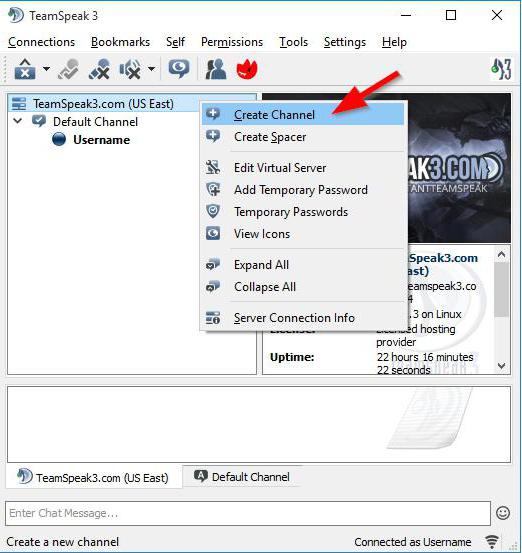522x553 pixels.
Task: Open the Tools menu
Action: [293, 42]
